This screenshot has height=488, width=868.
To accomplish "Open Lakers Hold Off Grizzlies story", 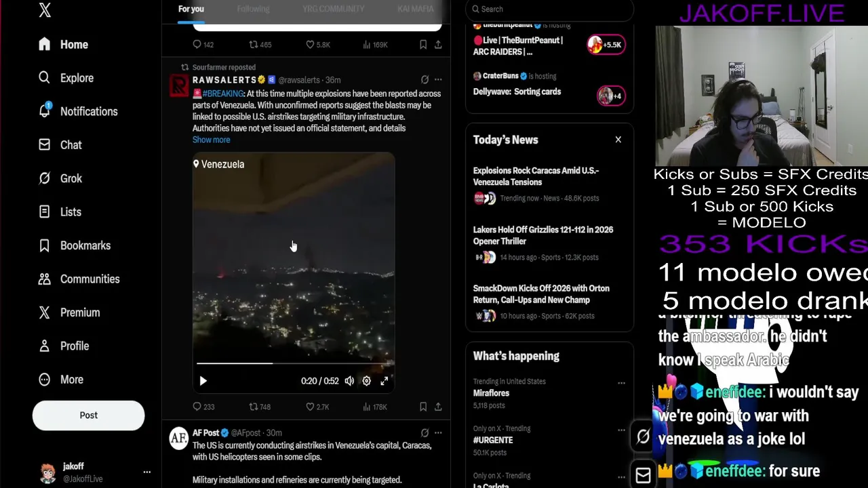I will point(549,245).
